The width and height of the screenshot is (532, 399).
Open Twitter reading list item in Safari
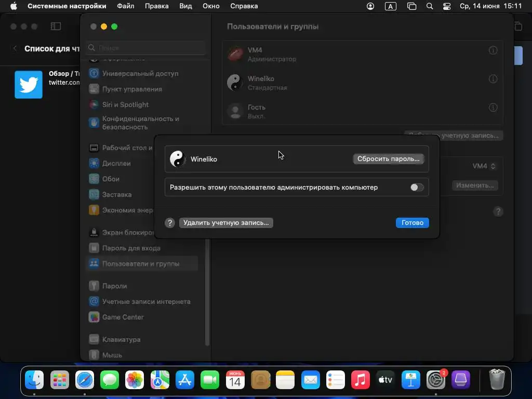[46, 85]
